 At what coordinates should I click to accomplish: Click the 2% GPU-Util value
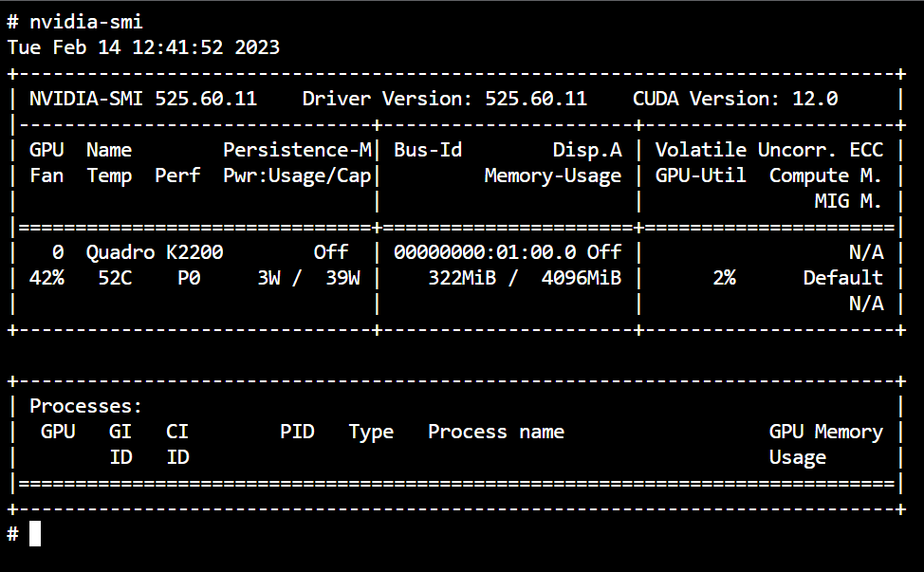(x=724, y=277)
